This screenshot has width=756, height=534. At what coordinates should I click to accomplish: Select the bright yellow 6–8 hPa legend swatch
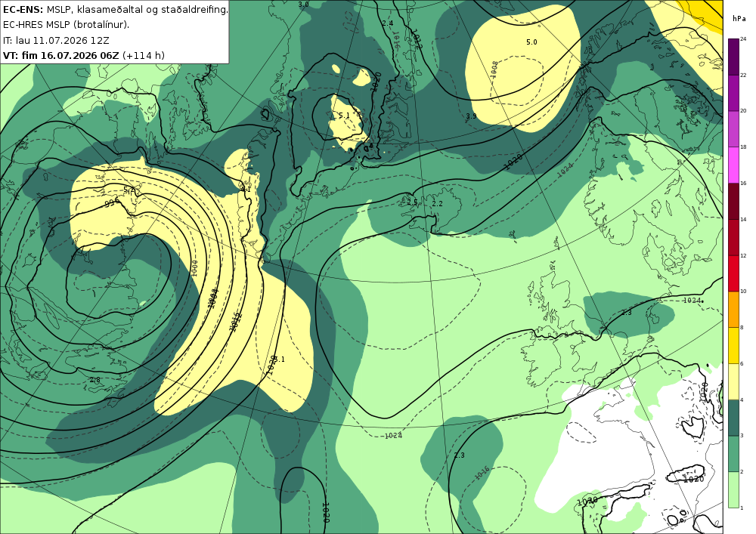[x=733, y=345]
